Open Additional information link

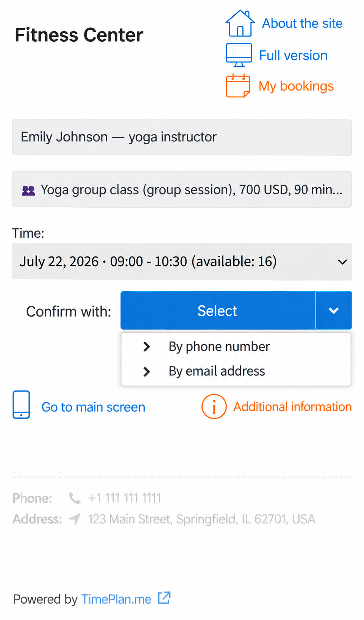292,407
